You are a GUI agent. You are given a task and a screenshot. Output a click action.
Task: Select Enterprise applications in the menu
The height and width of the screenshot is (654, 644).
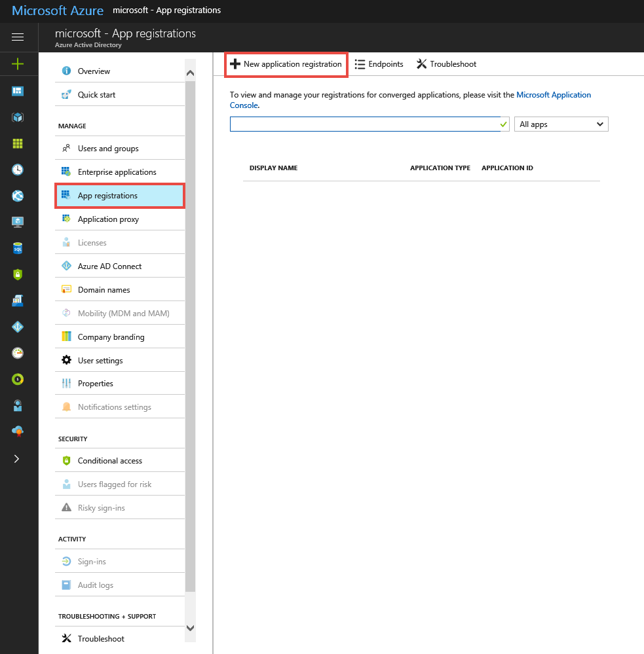pyautogui.click(x=117, y=172)
